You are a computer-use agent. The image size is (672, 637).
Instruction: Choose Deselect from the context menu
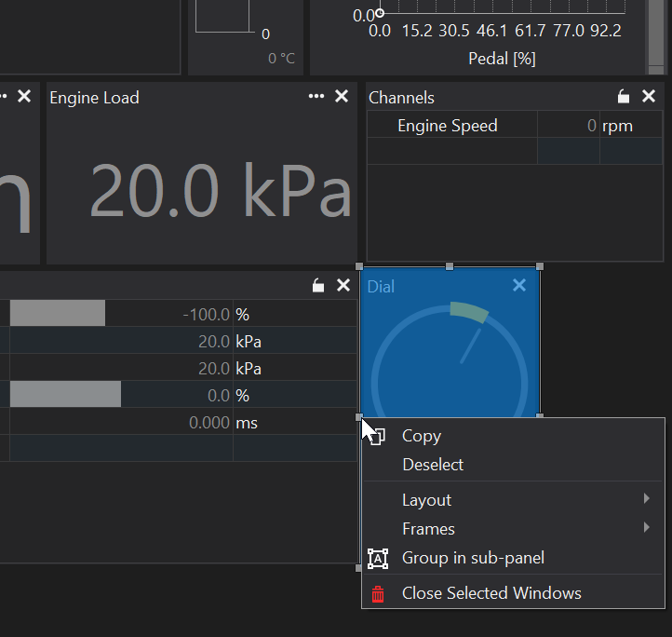tap(432, 465)
